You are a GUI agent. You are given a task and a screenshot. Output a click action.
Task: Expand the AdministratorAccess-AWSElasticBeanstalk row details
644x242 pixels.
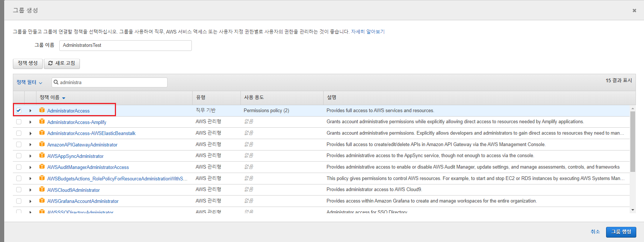(x=30, y=133)
